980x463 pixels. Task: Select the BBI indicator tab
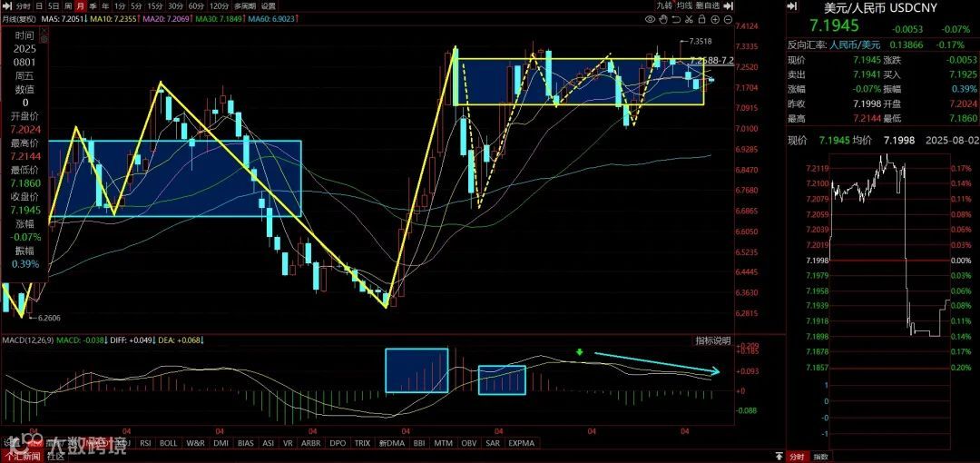click(419, 443)
